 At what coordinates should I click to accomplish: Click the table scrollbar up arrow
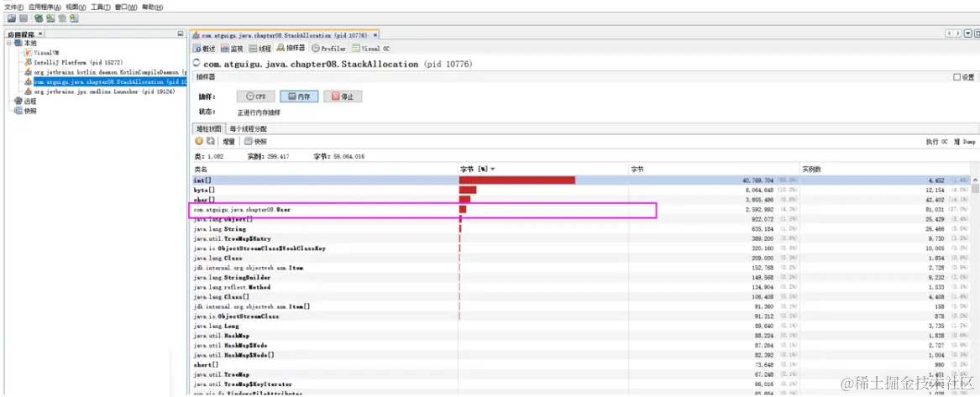click(976, 179)
